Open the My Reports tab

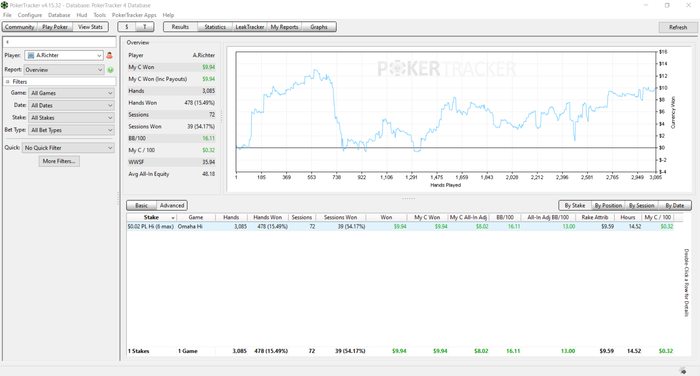coord(284,27)
